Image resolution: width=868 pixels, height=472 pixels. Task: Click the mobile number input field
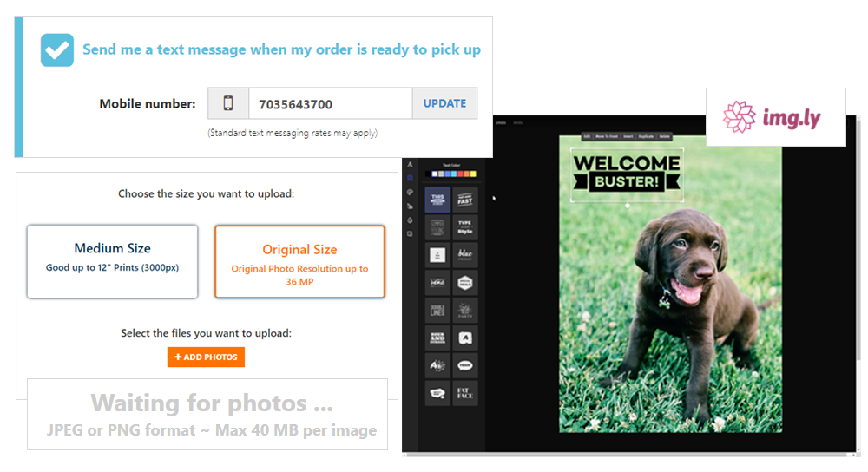click(330, 103)
